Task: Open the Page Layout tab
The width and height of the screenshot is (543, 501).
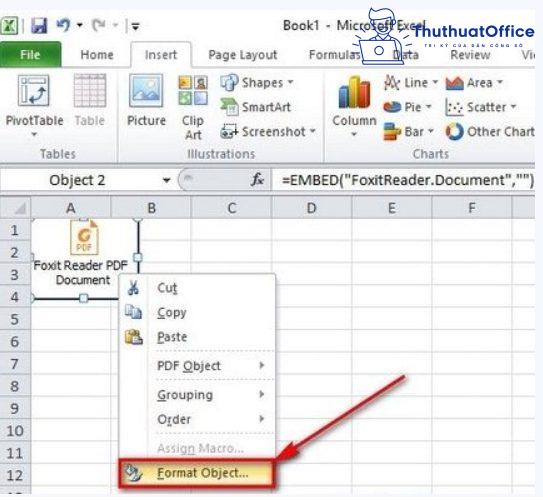Action: point(243,55)
